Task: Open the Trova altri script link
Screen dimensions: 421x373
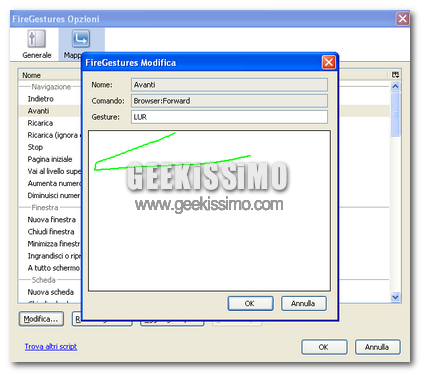Action: (51, 347)
